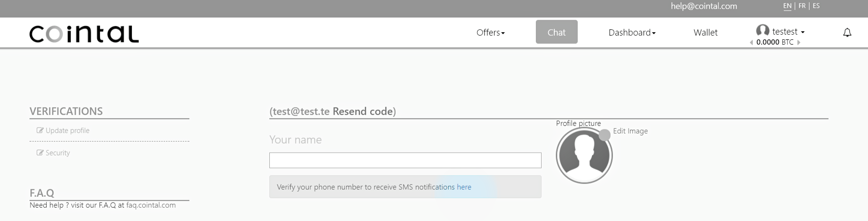Click the edit icon next to Update profile

pos(40,130)
